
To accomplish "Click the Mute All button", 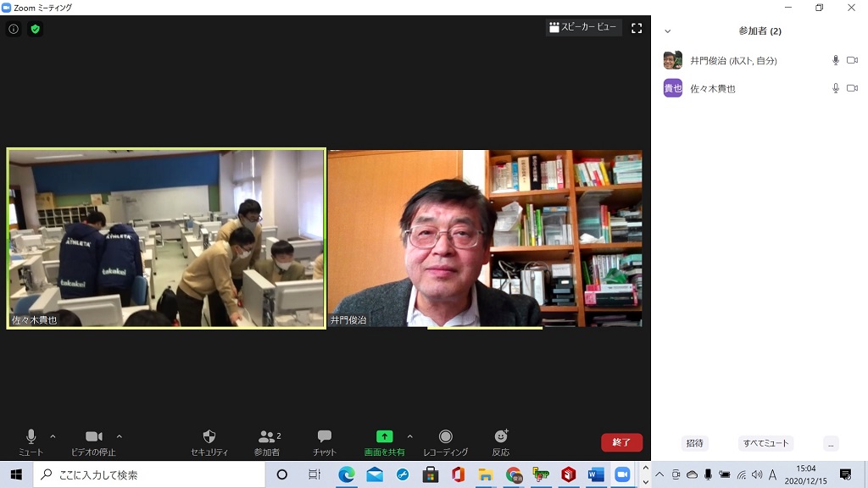I will (x=765, y=443).
